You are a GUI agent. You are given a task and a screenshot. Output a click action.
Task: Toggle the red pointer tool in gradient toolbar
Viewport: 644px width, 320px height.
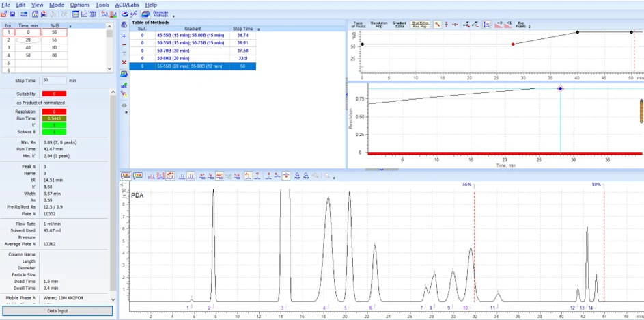coord(437,25)
